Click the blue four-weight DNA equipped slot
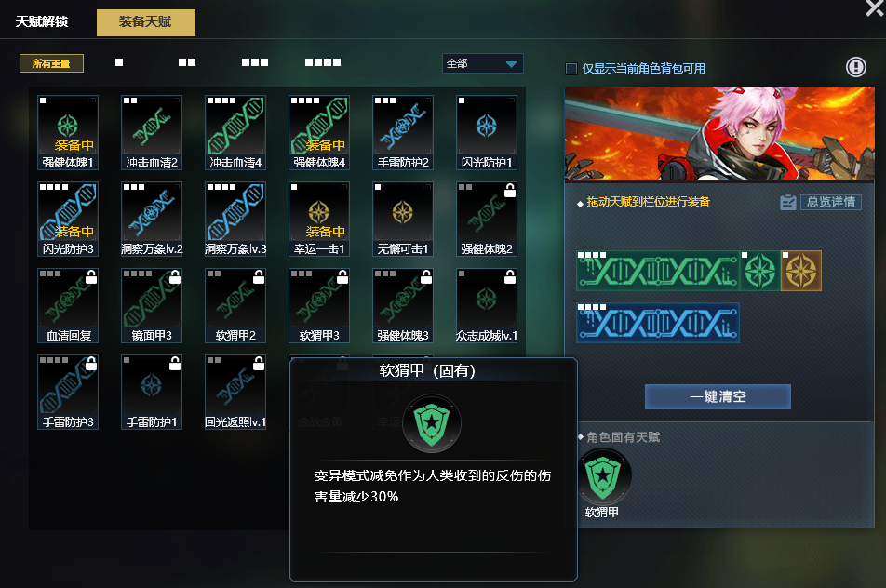Image resolution: width=886 pixels, height=588 pixels. point(658,323)
